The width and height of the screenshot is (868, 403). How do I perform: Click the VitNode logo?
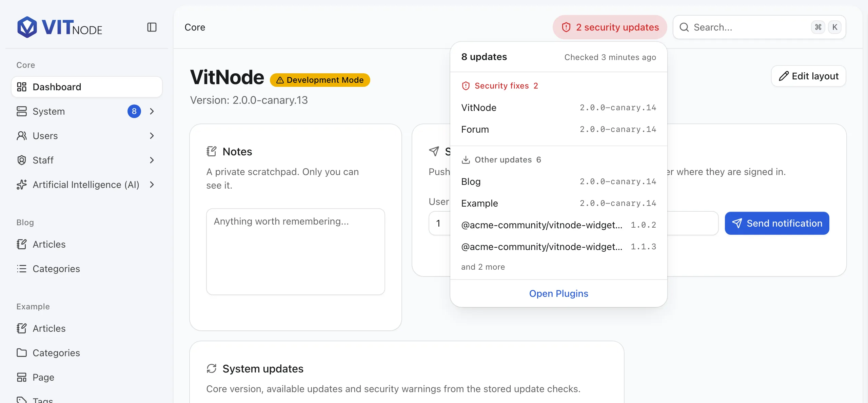[60, 27]
